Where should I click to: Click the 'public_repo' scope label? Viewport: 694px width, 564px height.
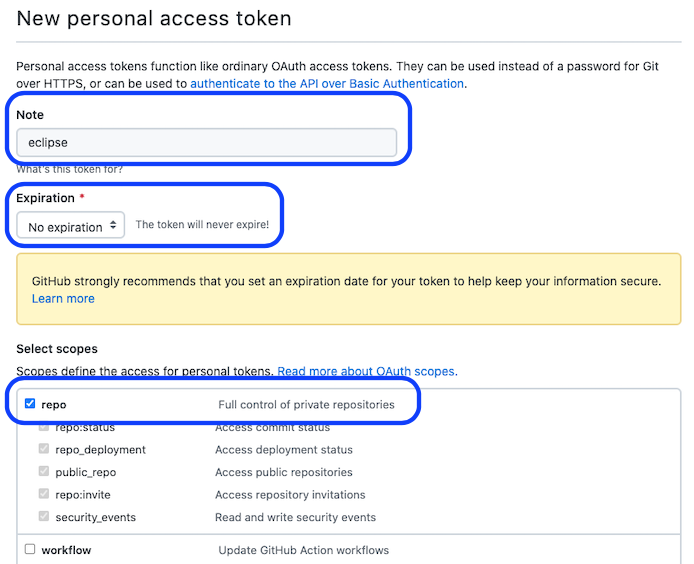pyautogui.click(x=85, y=472)
